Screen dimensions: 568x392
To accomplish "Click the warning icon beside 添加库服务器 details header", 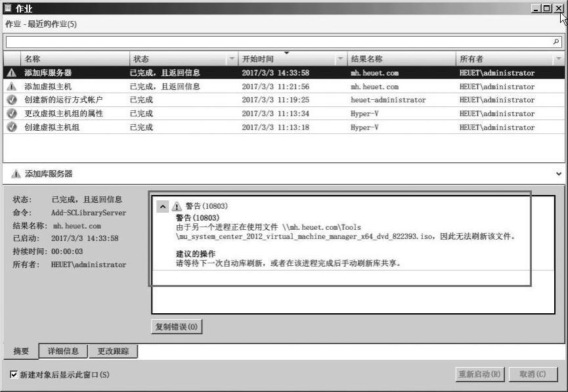I will click(16, 174).
